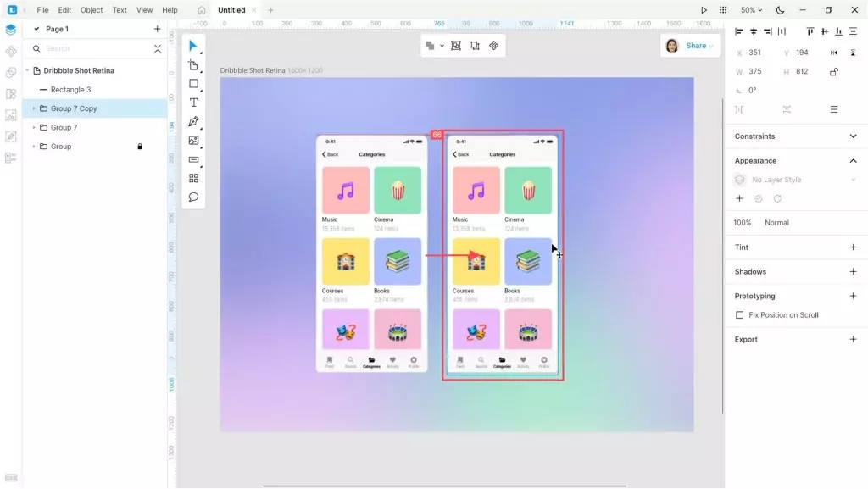Add a Shadow with plus button

[853, 271]
